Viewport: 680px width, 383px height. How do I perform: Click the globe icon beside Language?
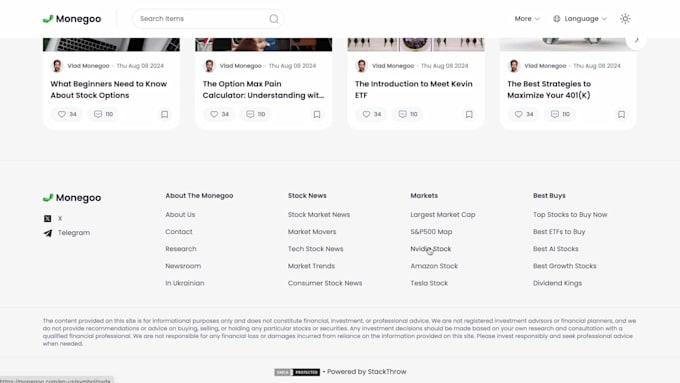point(557,19)
